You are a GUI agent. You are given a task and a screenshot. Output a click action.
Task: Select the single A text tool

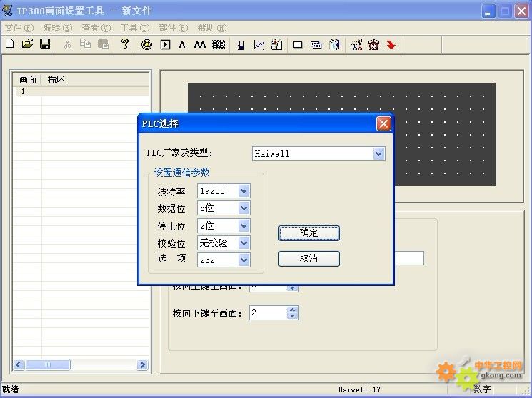point(182,45)
